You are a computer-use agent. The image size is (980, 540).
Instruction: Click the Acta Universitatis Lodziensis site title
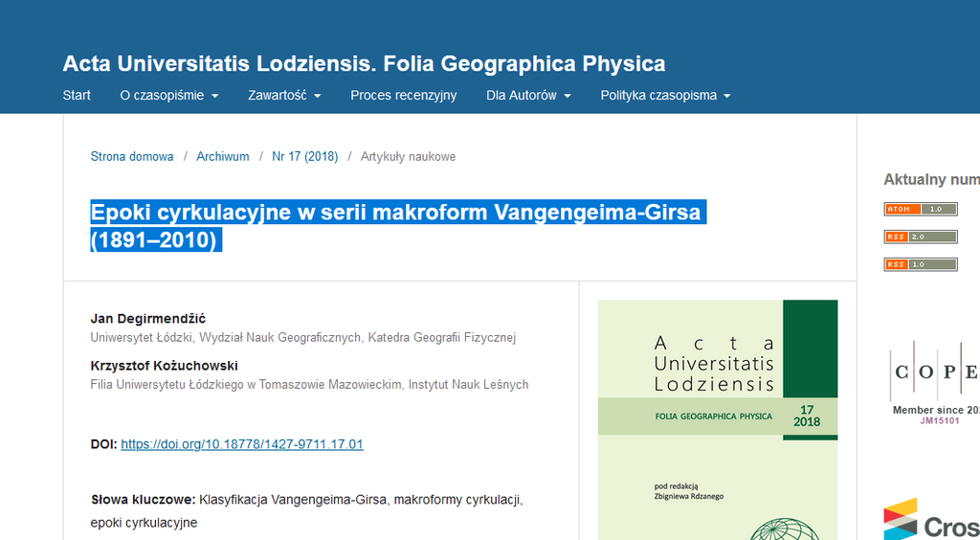pyautogui.click(x=364, y=64)
